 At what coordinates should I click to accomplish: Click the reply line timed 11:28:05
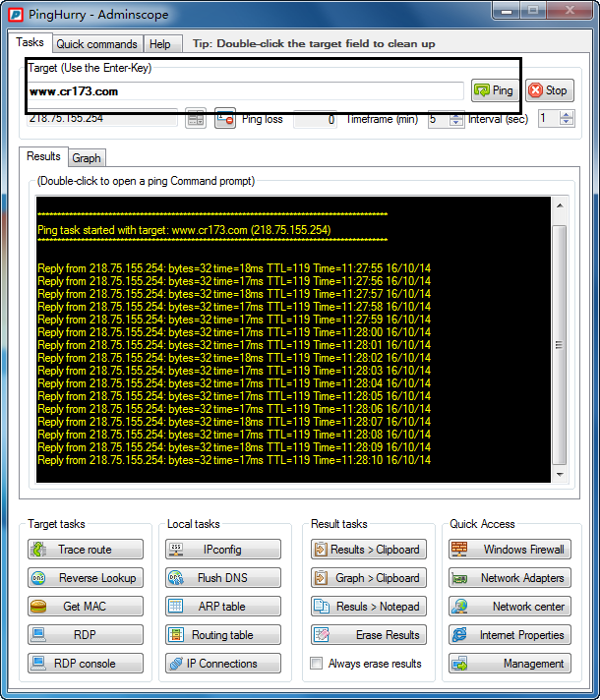pos(234,396)
